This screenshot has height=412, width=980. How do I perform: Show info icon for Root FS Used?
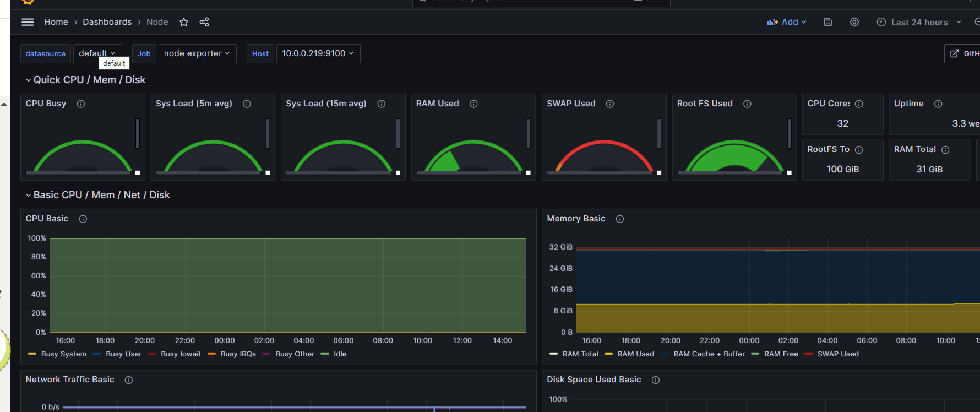click(748, 104)
